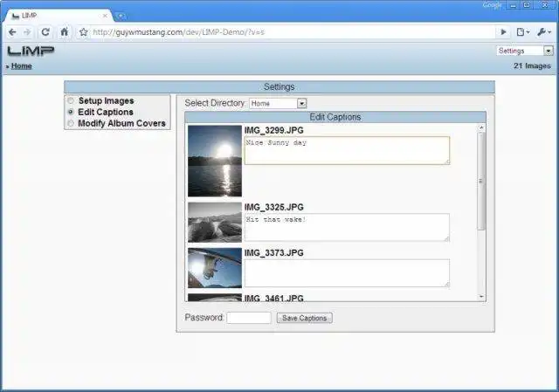Click the IMG_3373.JPG filename text
This screenshot has height=392, width=559.
273,253
